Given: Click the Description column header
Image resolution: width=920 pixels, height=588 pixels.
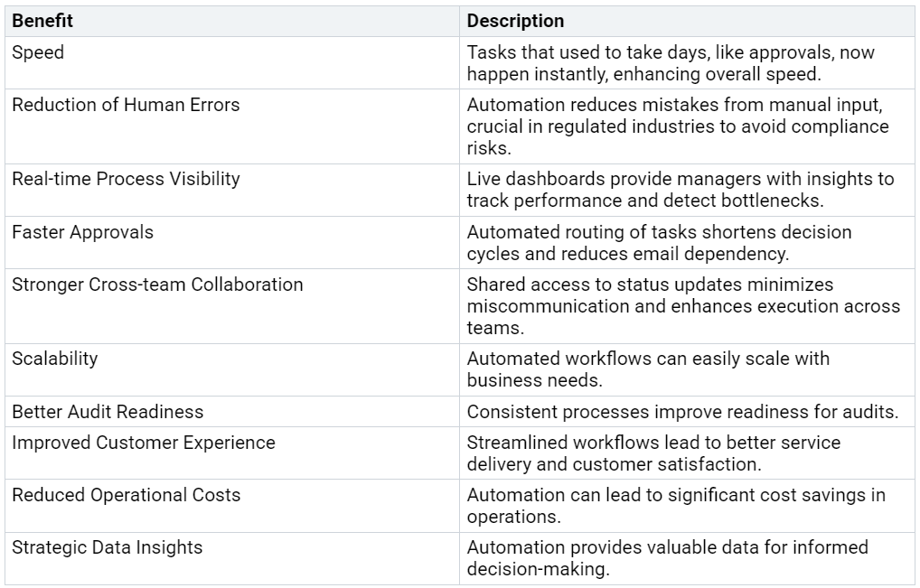Looking at the screenshot, I should tap(515, 21).
